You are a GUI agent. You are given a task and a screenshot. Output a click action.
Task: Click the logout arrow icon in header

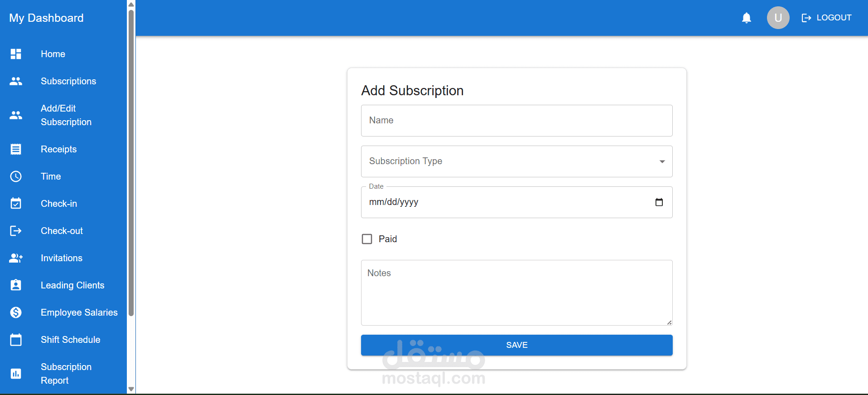pyautogui.click(x=806, y=18)
